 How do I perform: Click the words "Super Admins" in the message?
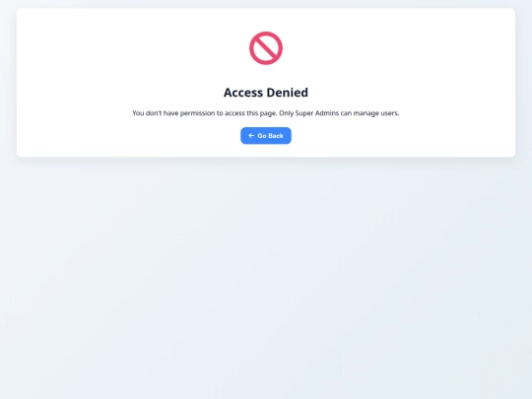(317, 113)
